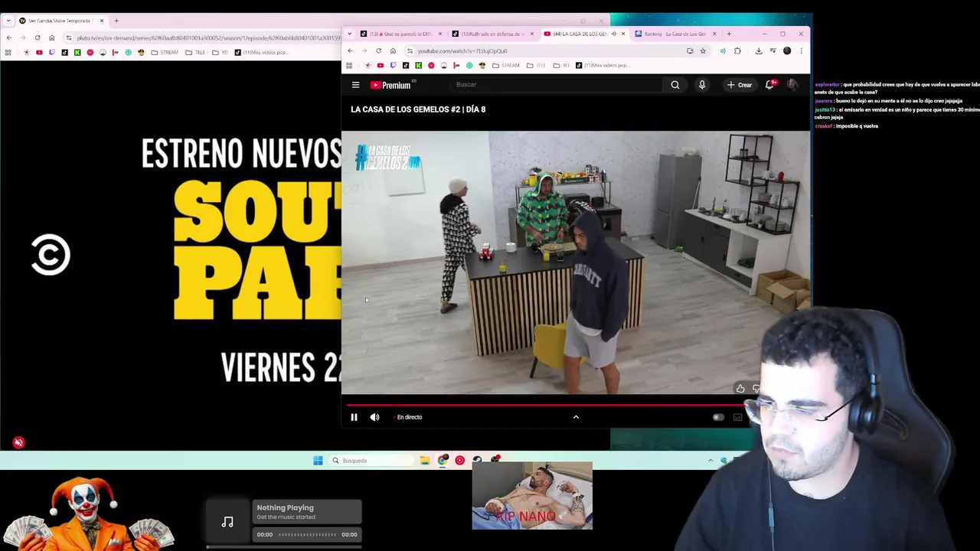
Task: Open the YouTube account avatar menu
Action: point(792,85)
